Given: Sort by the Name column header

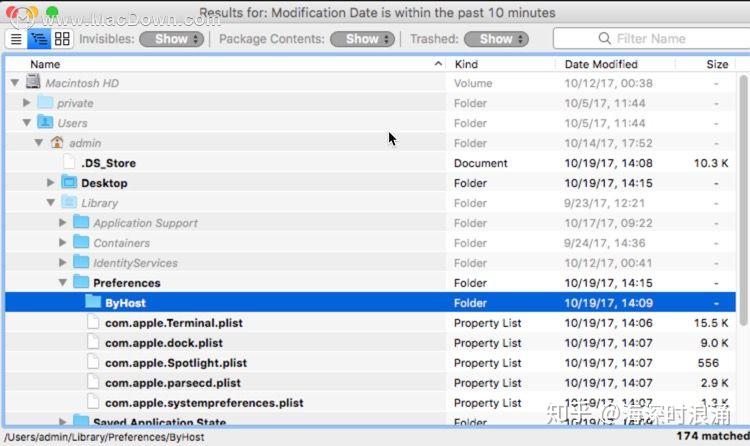Looking at the screenshot, I should point(45,64).
